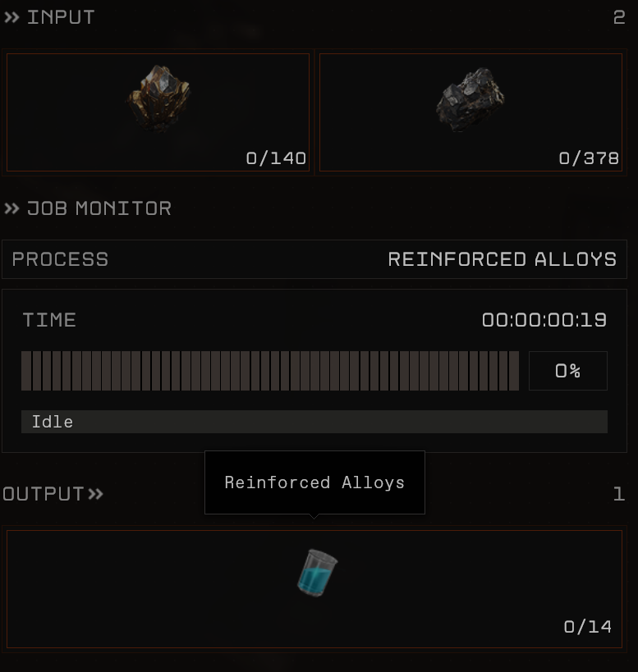Select the output slot showing 0/14

pyautogui.click(x=314, y=589)
